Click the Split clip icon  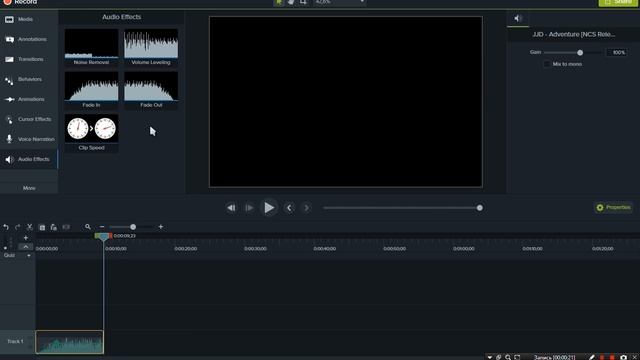66,227
